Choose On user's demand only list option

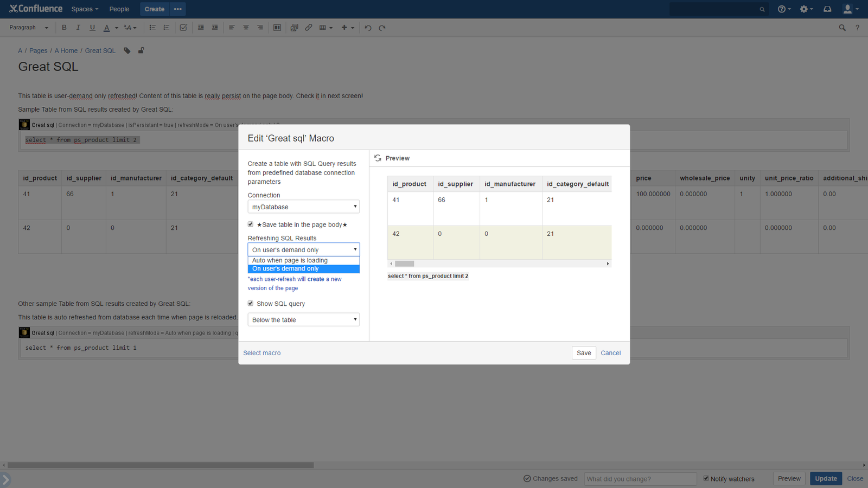304,268
